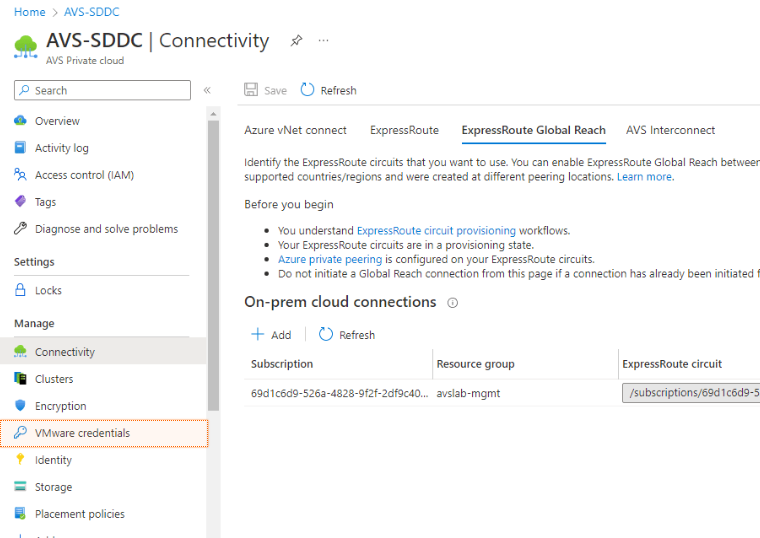Pin the AVS-SDDC blade to dashboard
760x538 pixels.
pos(296,41)
